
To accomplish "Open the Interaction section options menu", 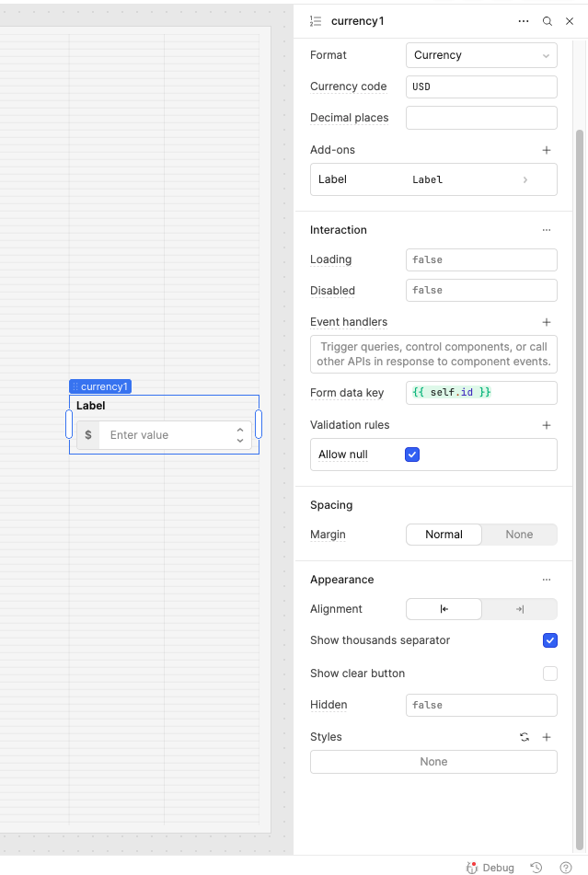I will 547,230.
